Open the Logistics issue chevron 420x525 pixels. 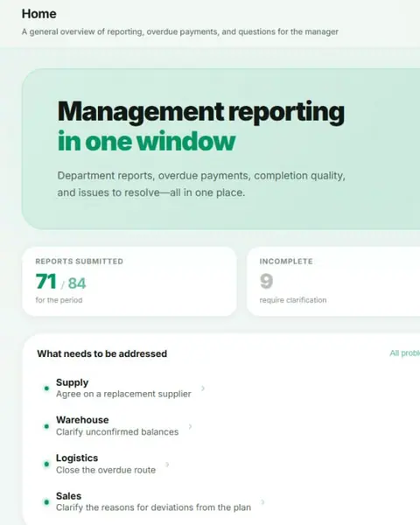click(167, 465)
